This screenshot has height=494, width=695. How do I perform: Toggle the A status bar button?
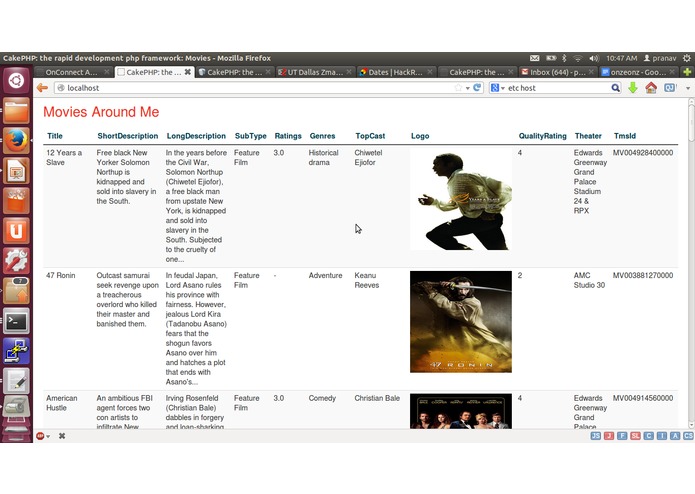point(675,436)
